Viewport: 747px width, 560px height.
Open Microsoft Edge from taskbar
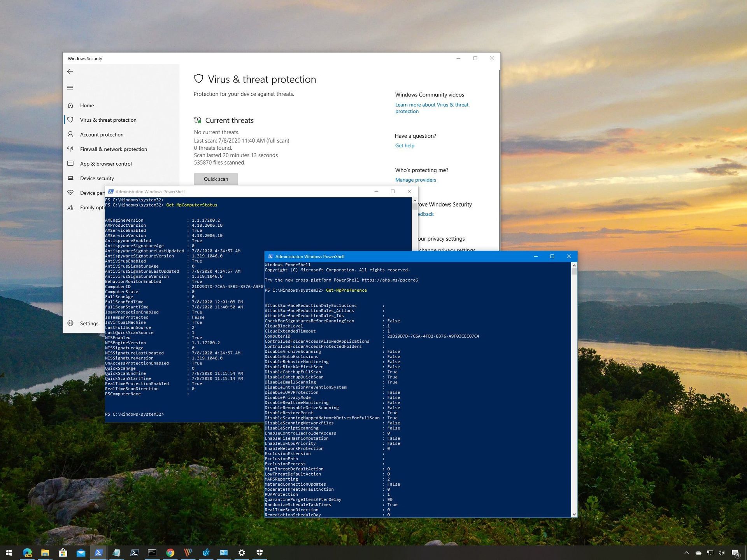pos(28,552)
